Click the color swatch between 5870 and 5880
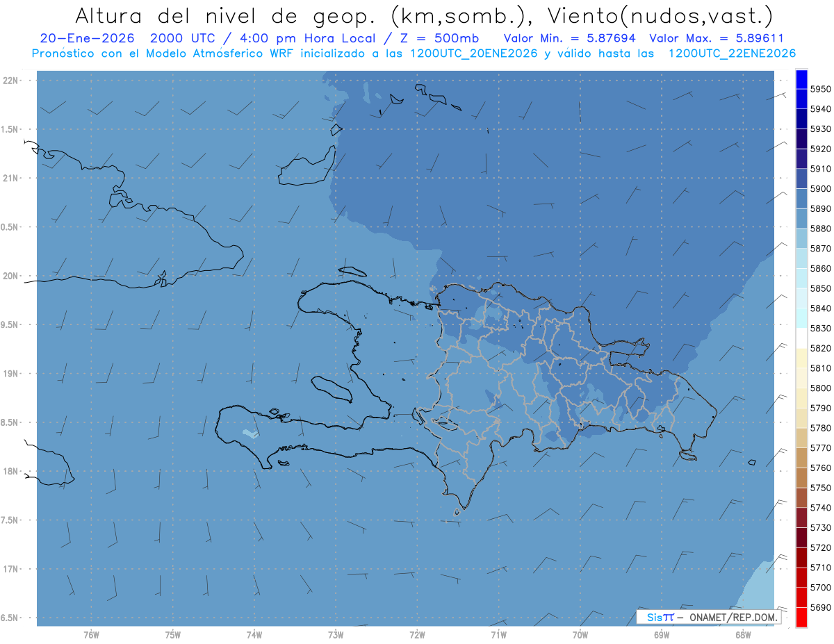This screenshot has height=644, width=834. [801, 238]
